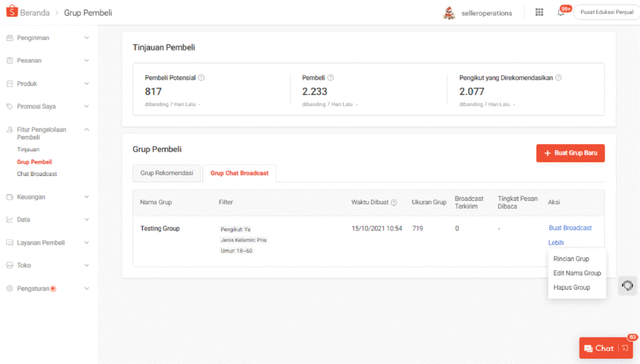Click help icon next to Pembeli Potensial
This screenshot has width=640, height=364.
(201, 78)
